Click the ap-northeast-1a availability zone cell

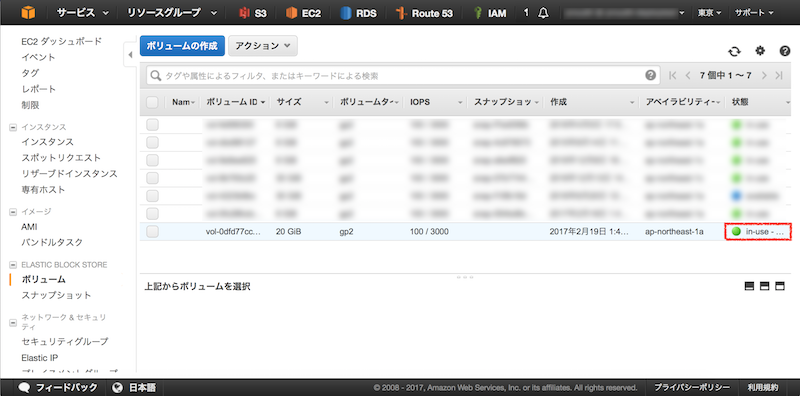(x=674, y=232)
